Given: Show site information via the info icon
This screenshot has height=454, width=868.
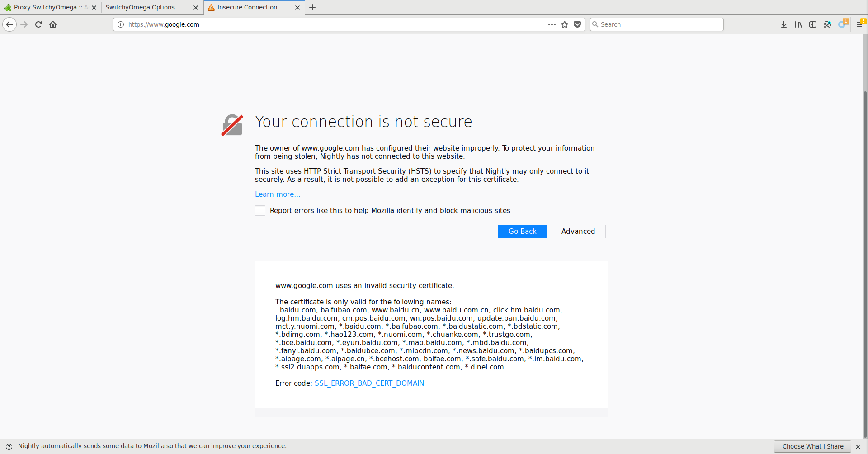Looking at the screenshot, I should point(121,24).
